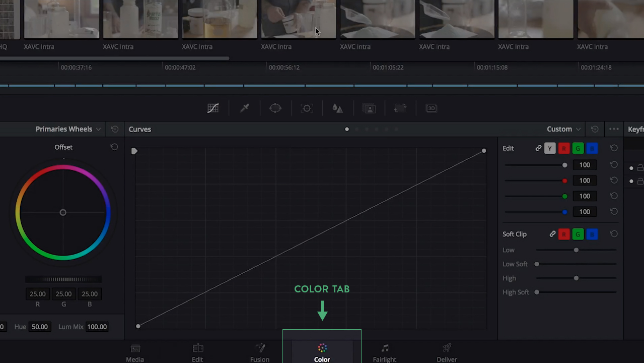This screenshot has width=644, height=363.
Task: Switch to the Deliver page
Action: click(446, 352)
